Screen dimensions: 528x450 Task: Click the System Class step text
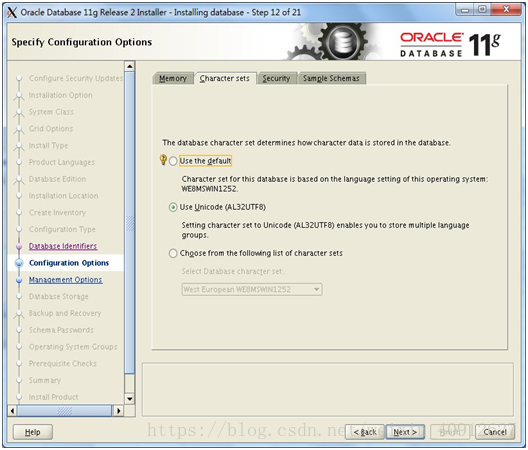[x=51, y=112]
